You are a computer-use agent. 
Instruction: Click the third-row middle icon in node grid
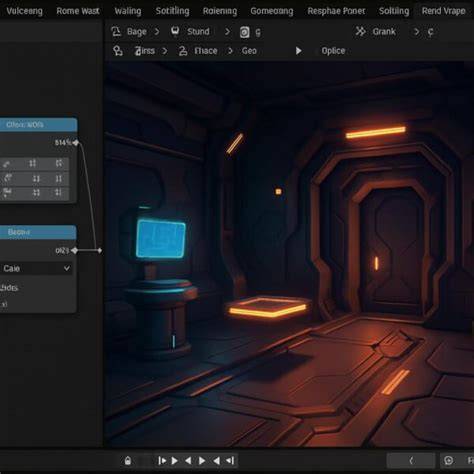[x=36, y=193]
